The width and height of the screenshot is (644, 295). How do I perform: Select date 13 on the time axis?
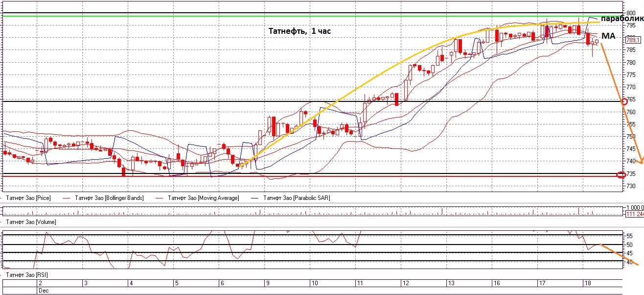[x=451, y=283]
